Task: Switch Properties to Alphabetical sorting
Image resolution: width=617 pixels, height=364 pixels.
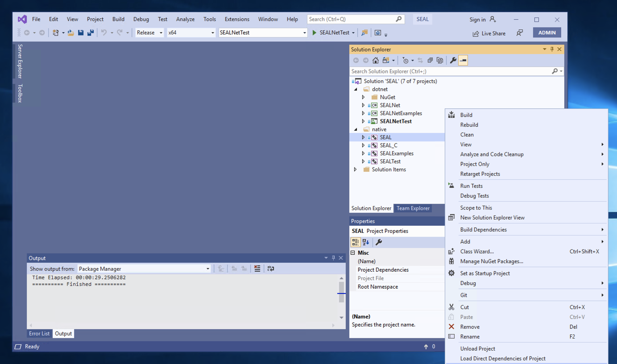Action: (366, 242)
